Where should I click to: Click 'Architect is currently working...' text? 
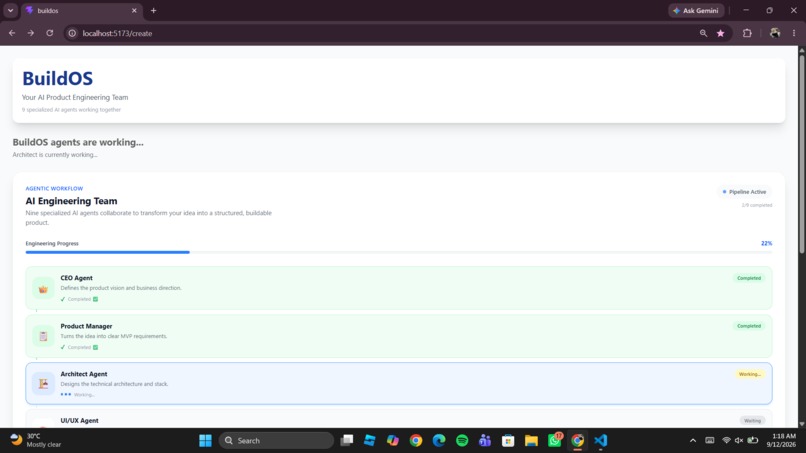coord(55,155)
